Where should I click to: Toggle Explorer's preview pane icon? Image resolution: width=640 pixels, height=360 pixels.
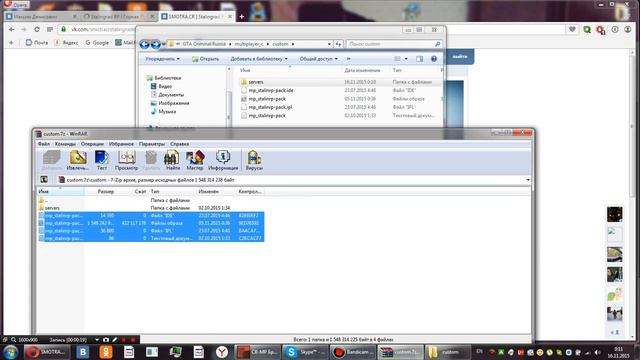[420, 59]
